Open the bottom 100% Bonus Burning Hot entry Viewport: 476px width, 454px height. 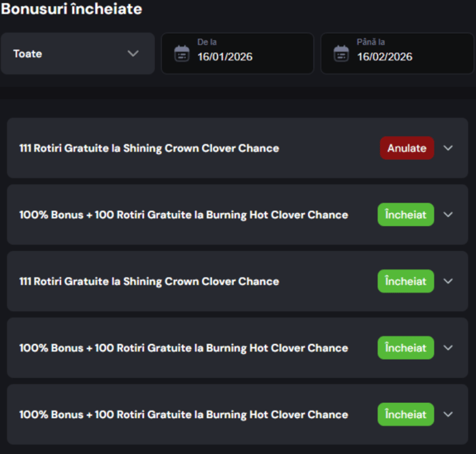237,415
